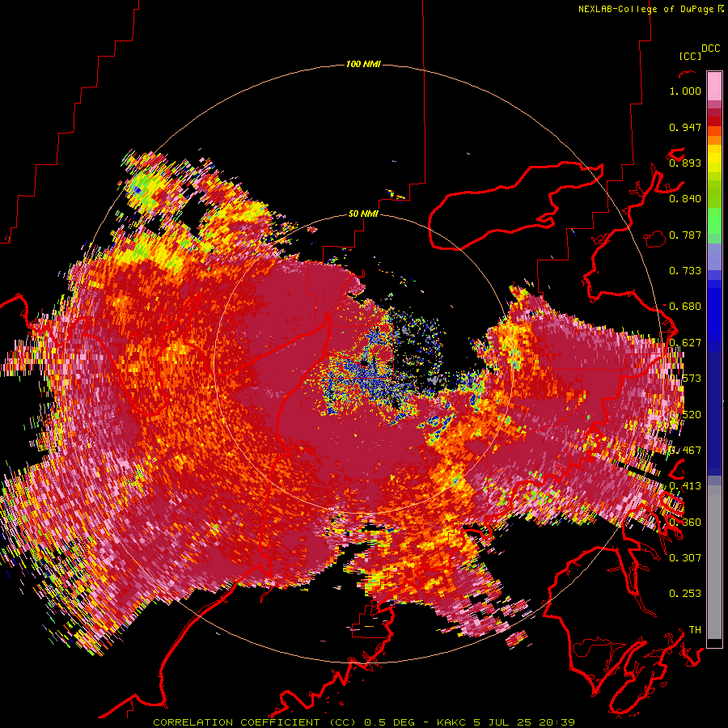Screen dimensions: 728x728
Task: Click the 1.000 legend value
Action: click(x=685, y=91)
